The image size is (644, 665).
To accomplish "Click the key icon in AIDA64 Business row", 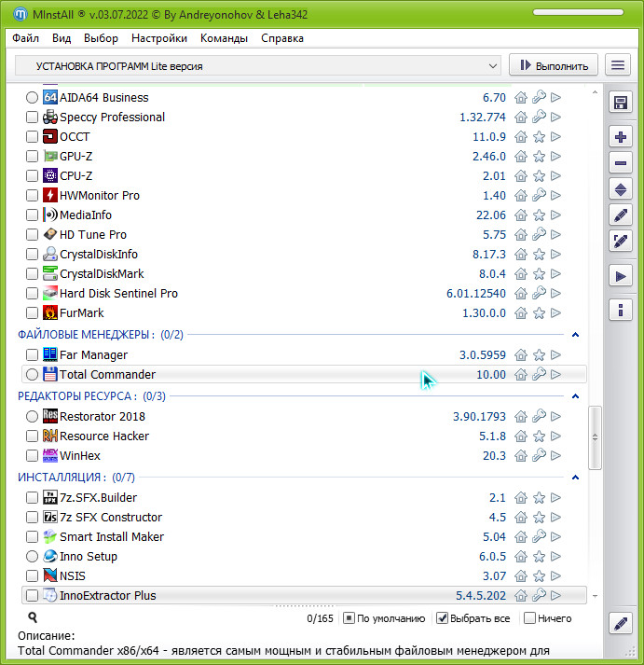I will pos(539,98).
